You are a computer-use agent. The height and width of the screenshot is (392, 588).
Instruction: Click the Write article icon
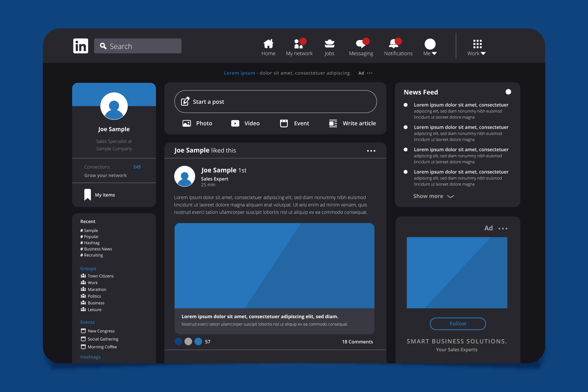tap(333, 123)
